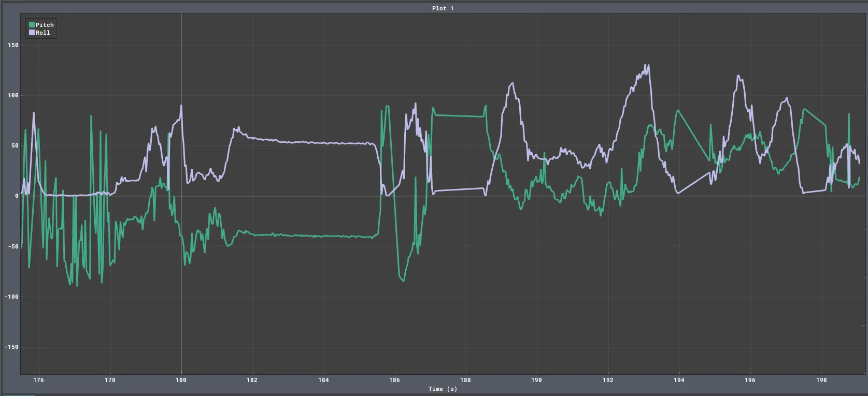Click the 150 value on Y axis
Image resolution: width=868 pixels, height=396 pixels.
click(x=13, y=45)
